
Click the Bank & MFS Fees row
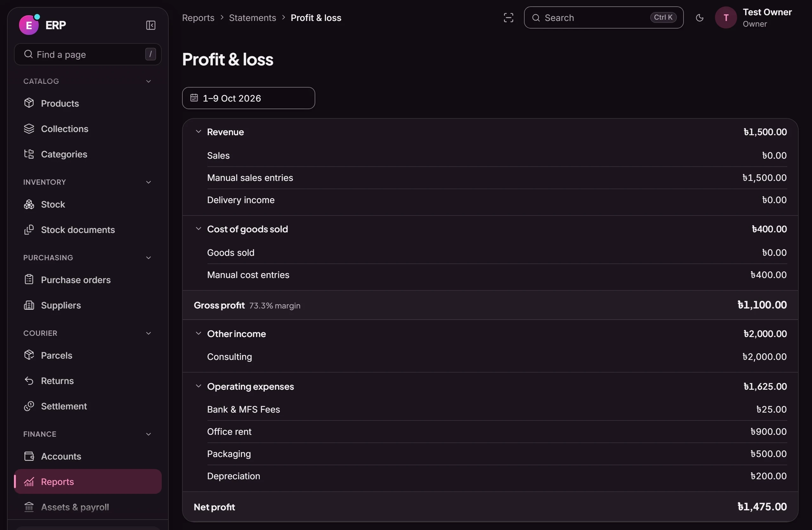[497, 409]
